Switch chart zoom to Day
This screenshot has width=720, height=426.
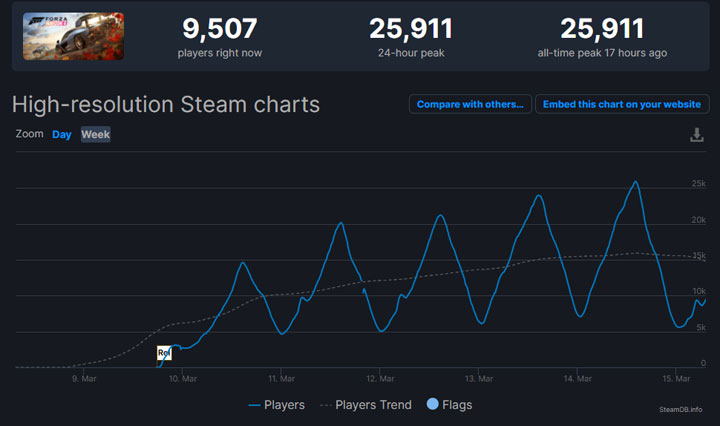coord(62,135)
